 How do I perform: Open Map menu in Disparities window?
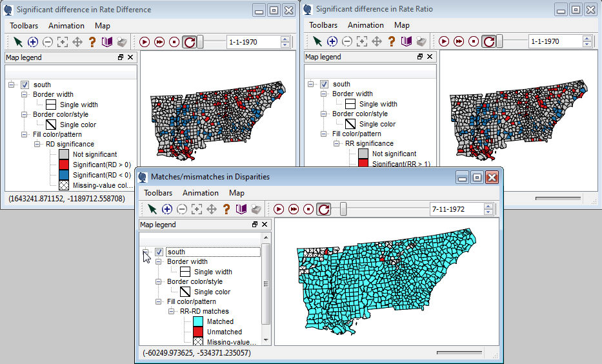click(x=237, y=193)
